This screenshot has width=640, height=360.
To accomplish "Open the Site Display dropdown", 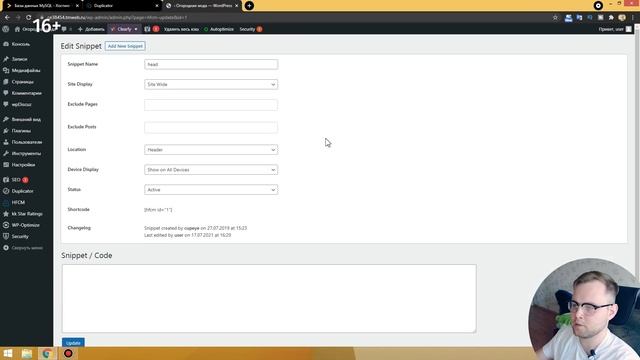I will [211, 84].
